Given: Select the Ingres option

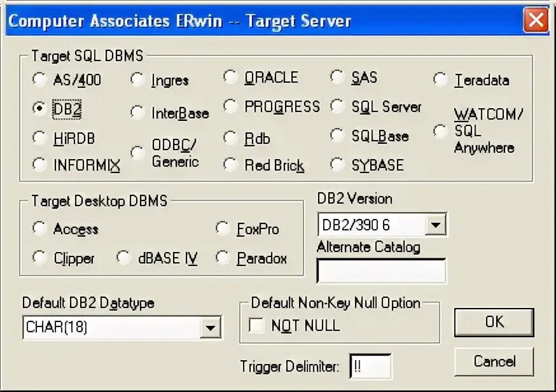Looking at the screenshot, I should [x=137, y=79].
